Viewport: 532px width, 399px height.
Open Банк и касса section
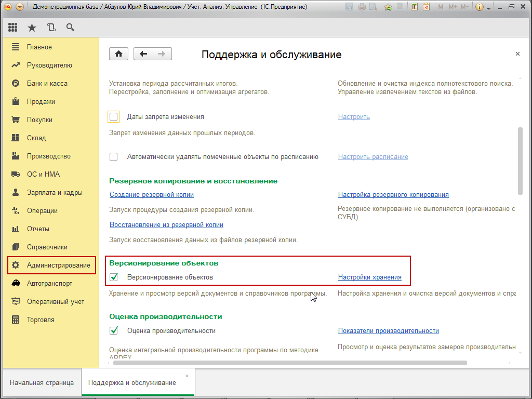(47, 84)
